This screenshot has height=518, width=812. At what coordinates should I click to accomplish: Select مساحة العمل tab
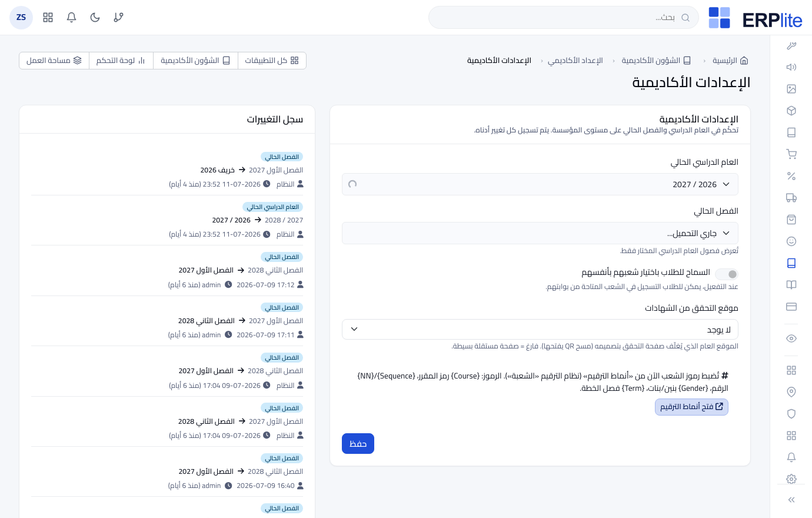[54, 61]
